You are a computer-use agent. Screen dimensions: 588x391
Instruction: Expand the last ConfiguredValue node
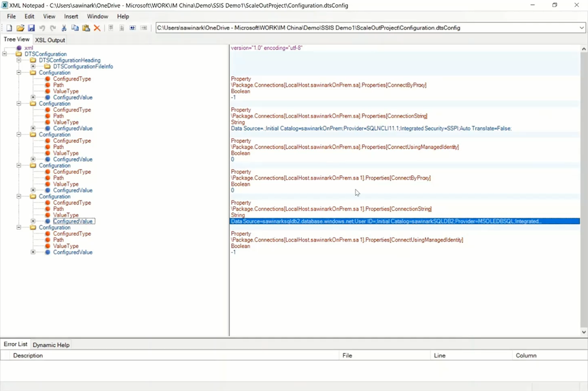[x=33, y=252]
